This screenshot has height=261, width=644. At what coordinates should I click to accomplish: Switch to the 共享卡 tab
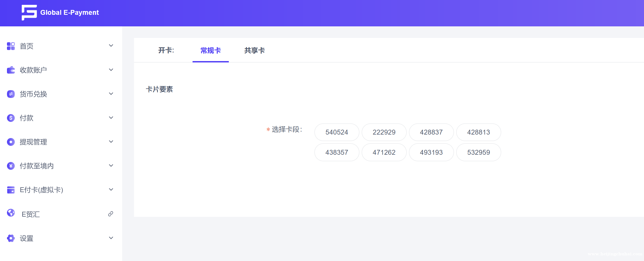click(x=254, y=50)
